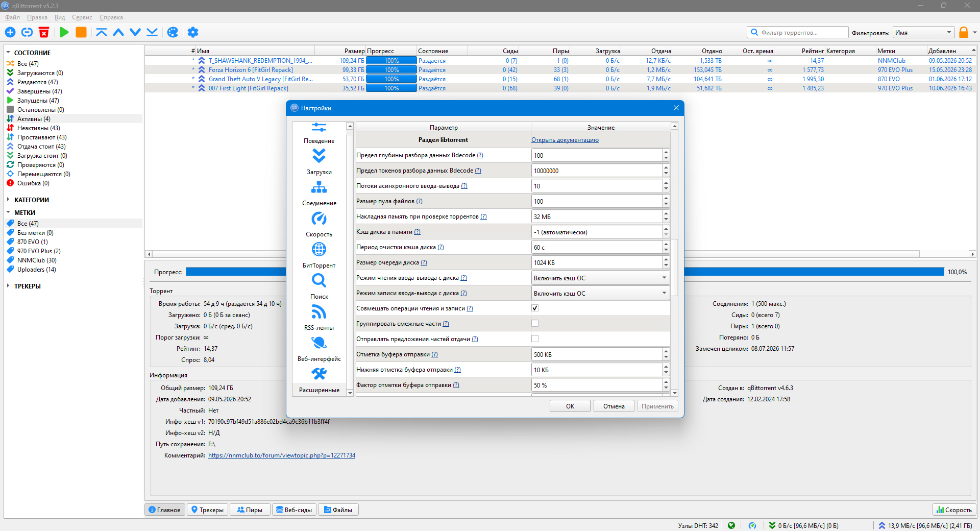
Task: Click the torrent list horizontal scrollbar
Action: point(560,254)
